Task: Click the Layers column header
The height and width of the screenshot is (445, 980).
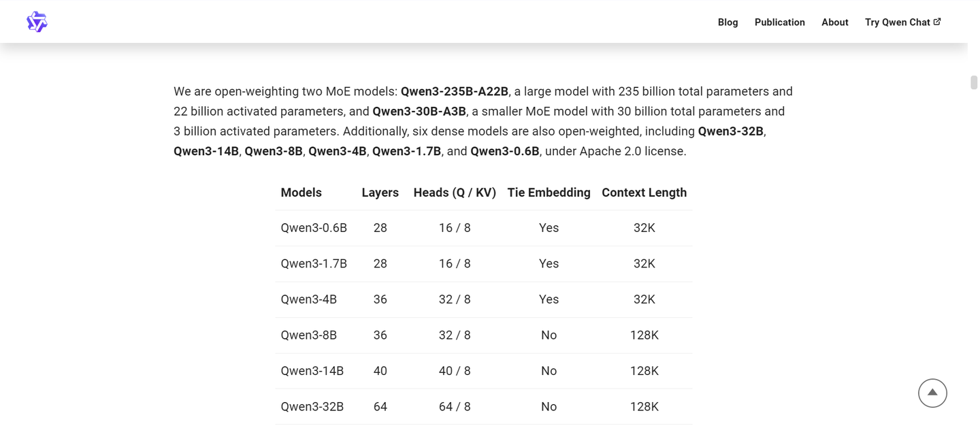Action: [380, 193]
